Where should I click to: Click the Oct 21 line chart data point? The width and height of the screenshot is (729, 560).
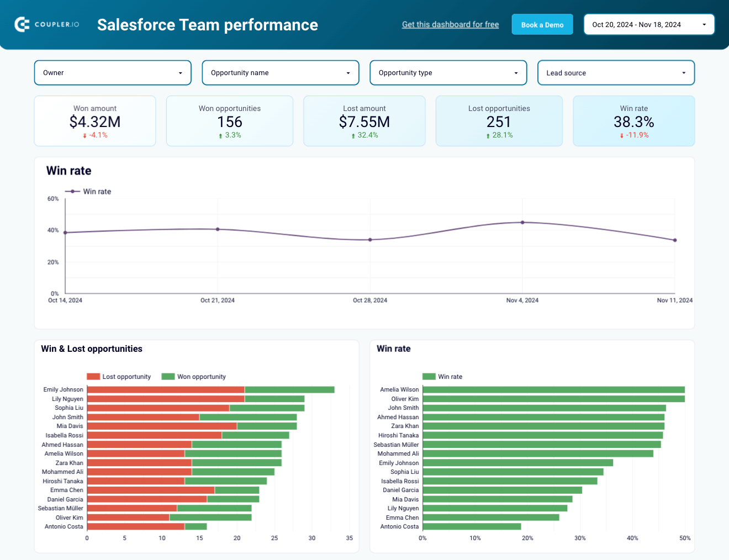(x=218, y=229)
